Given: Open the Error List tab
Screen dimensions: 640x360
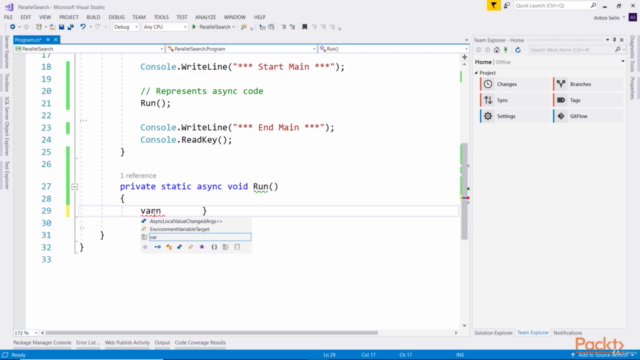Looking at the screenshot, I should click(87, 342).
